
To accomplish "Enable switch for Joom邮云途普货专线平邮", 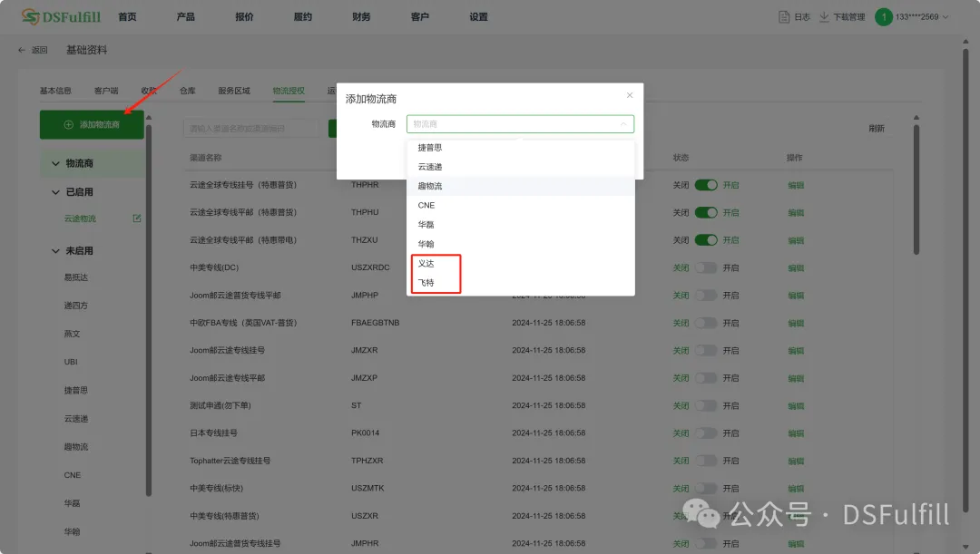I will (x=706, y=296).
